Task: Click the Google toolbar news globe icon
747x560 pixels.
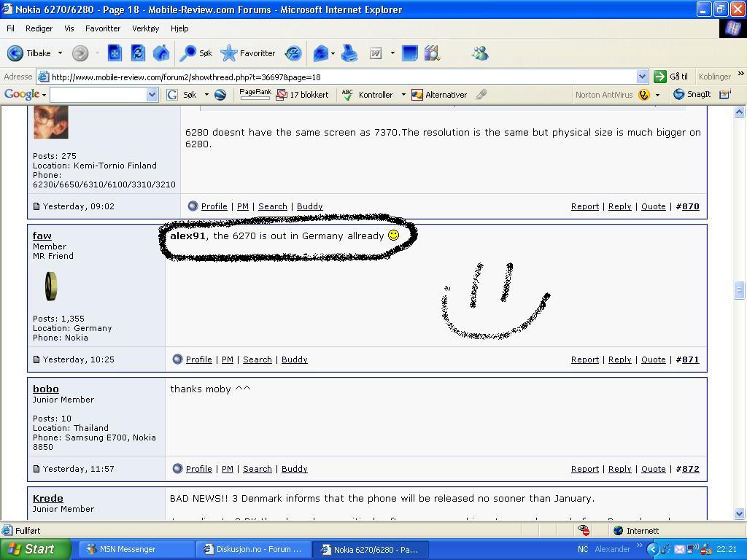Action: click(220, 95)
